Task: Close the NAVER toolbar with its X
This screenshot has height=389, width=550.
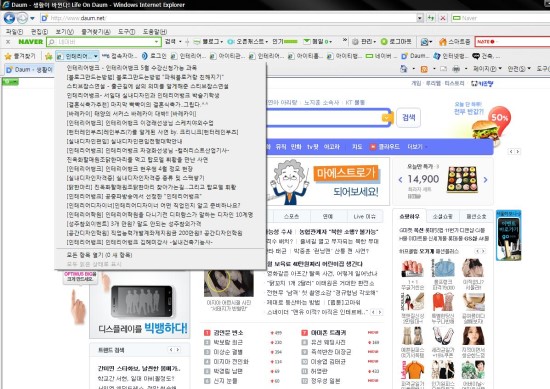Action: click(x=8, y=42)
